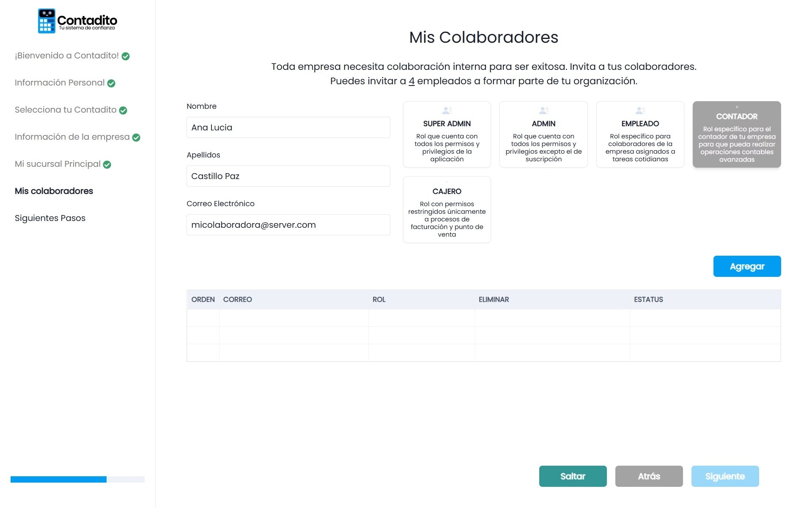The height and width of the screenshot is (508, 812).
Task: Go back with the Atrás button
Action: pyautogui.click(x=649, y=476)
